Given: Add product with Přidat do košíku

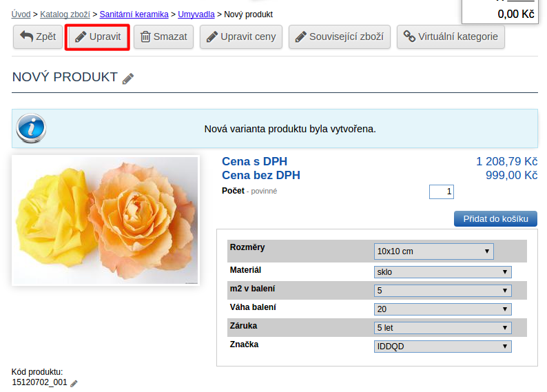Looking at the screenshot, I should coord(495,218).
